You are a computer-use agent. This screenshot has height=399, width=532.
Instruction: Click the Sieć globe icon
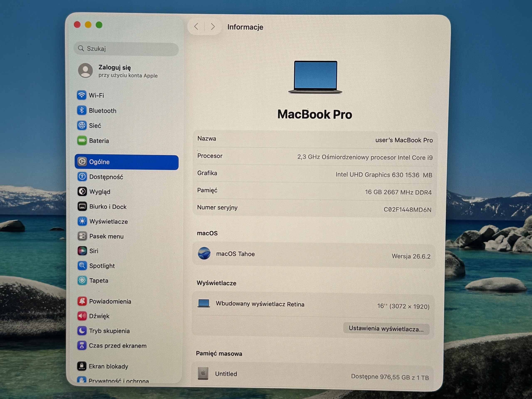click(82, 125)
